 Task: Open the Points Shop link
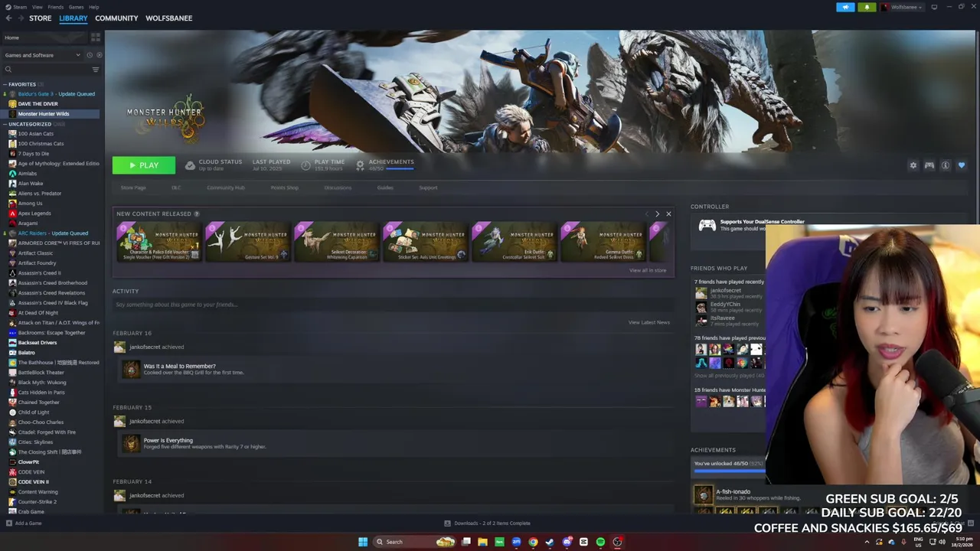(x=285, y=187)
